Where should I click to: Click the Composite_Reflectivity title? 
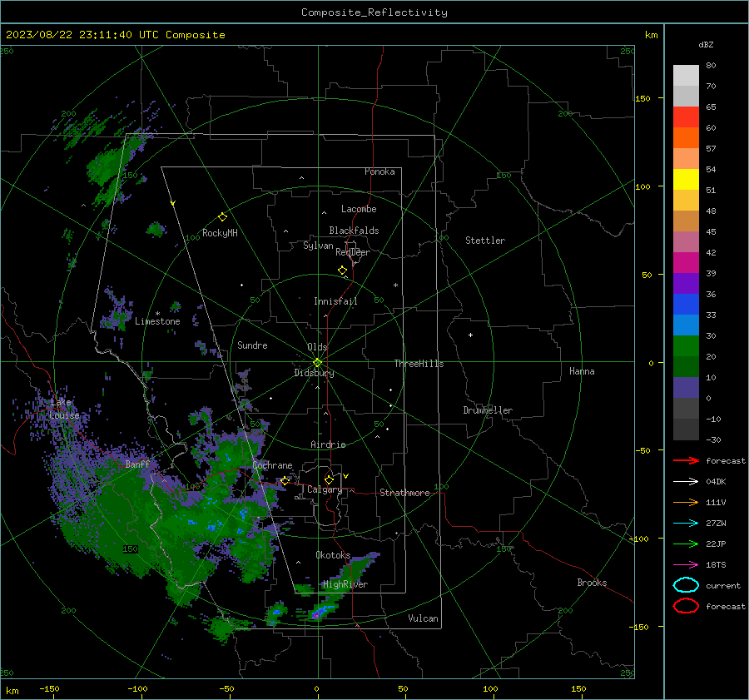tap(374, 12)
